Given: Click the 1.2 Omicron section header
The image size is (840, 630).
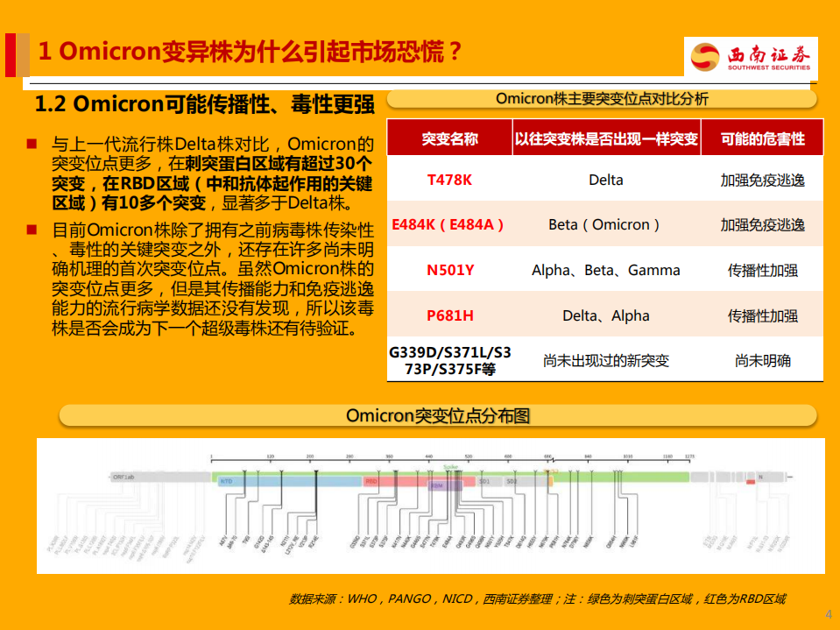Looking at the screenshot, I should pos(201,105).
